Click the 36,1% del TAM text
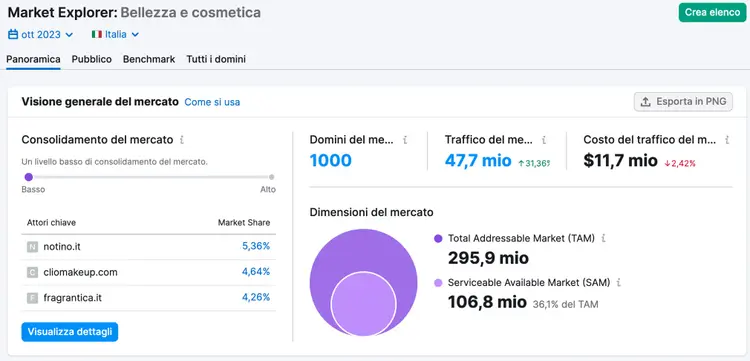 pyautogui.click(x=565, y=304)
